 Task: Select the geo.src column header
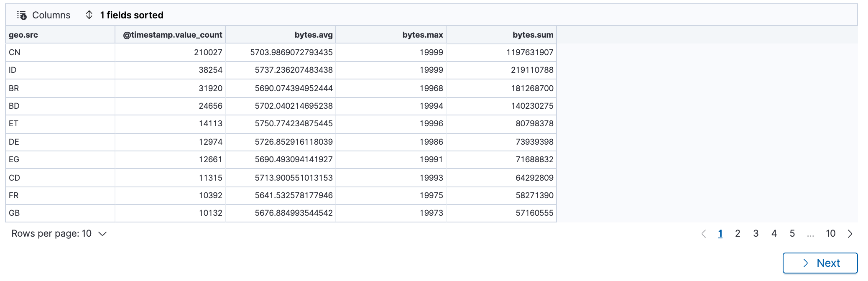click(x=23, y=35)
